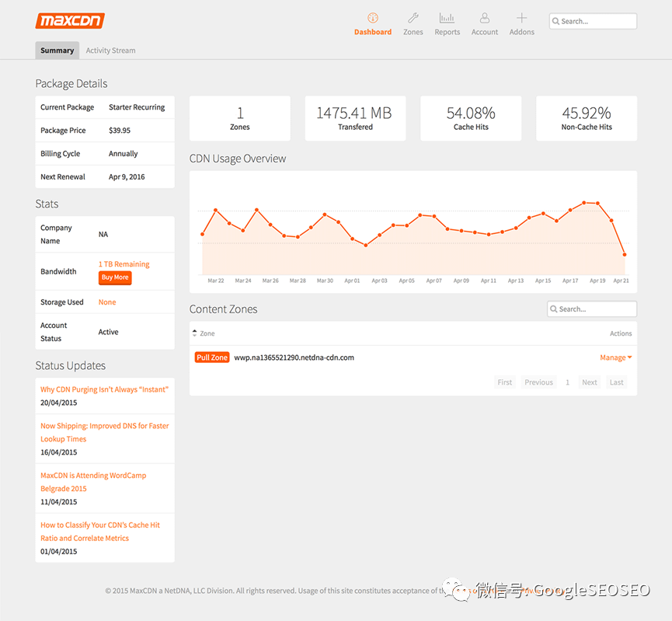Open 'How to Classify Your CDN's Cache Hit' update
Screen dimensions: 672x621
[100, 532]
